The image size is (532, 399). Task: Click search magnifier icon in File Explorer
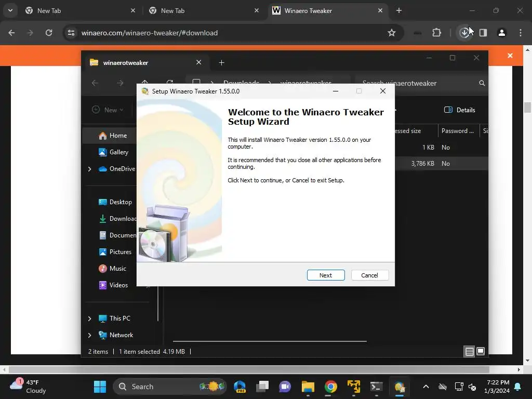pyautogui.click(x=482, y=83)
